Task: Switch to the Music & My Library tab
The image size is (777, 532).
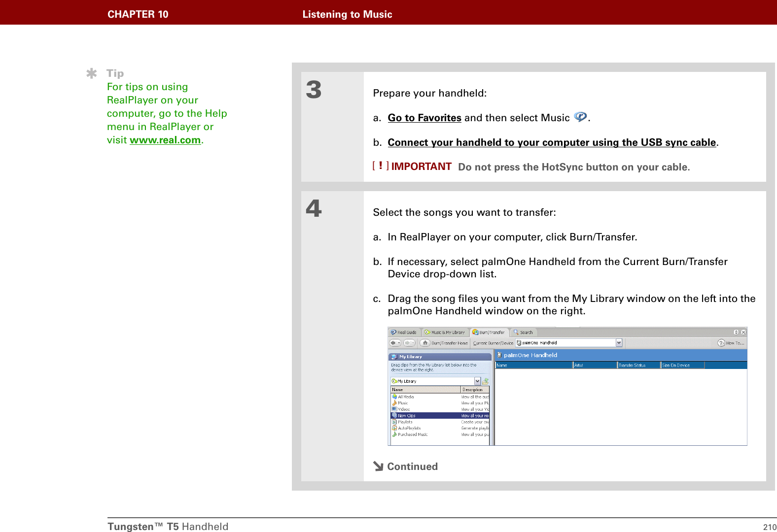Action: pyautogui.click(x=445, y=332)
